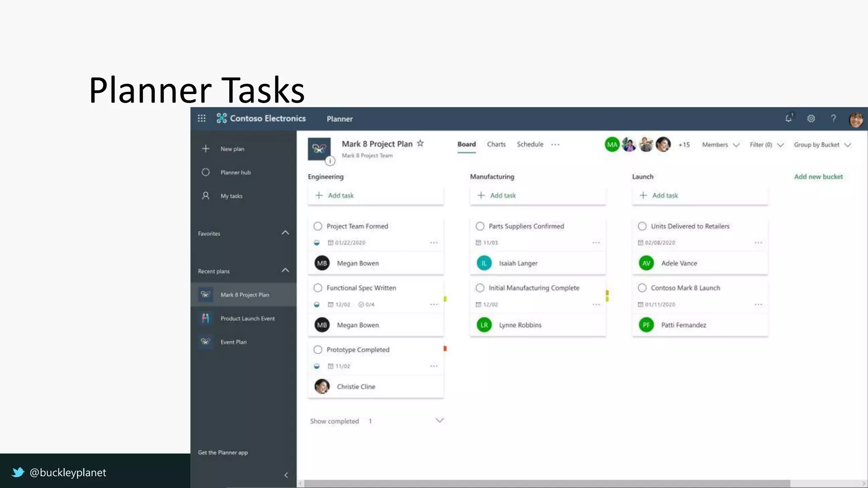
Task: Open more options on Prototype Completed card
Action: pyautogui.click(x=434, y=366)
